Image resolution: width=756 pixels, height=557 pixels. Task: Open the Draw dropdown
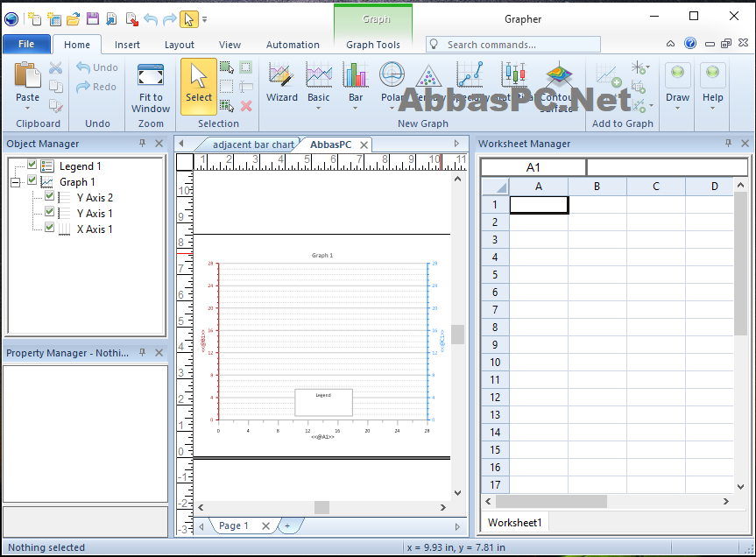[677, 108]
